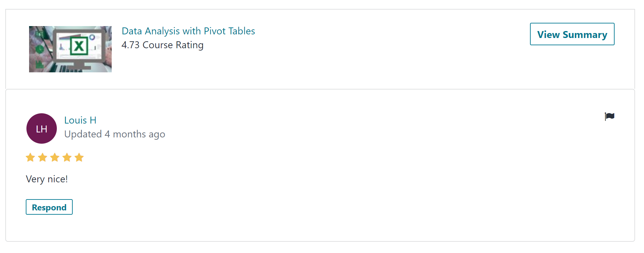Click the Excel logo in the course image
The width and height of the screenshot is (644, 253).
(x=79, y=46)
